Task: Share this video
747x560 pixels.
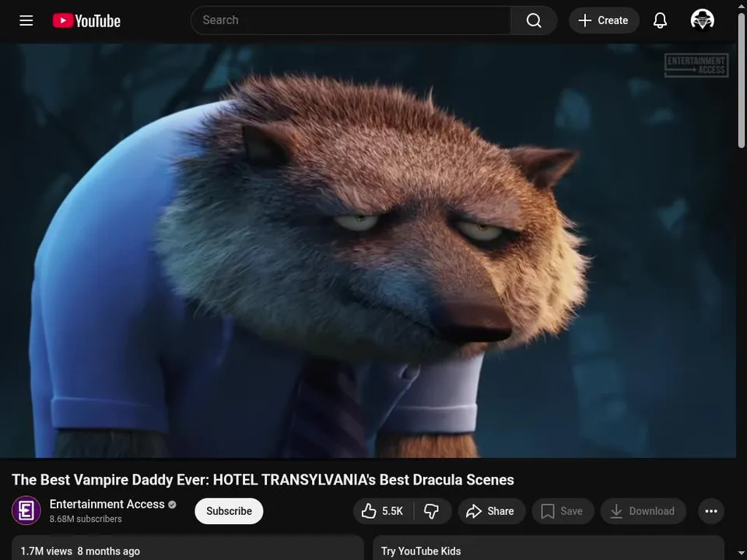Action: pyautogui.click(x=491, y=511)
